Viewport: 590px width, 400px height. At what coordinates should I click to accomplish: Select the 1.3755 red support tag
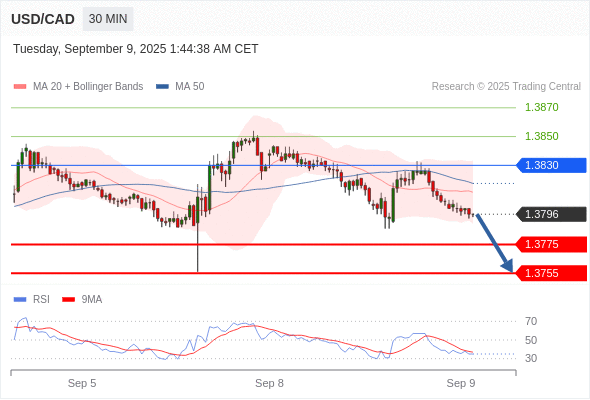pyautogui.click(x=551, y=273)
